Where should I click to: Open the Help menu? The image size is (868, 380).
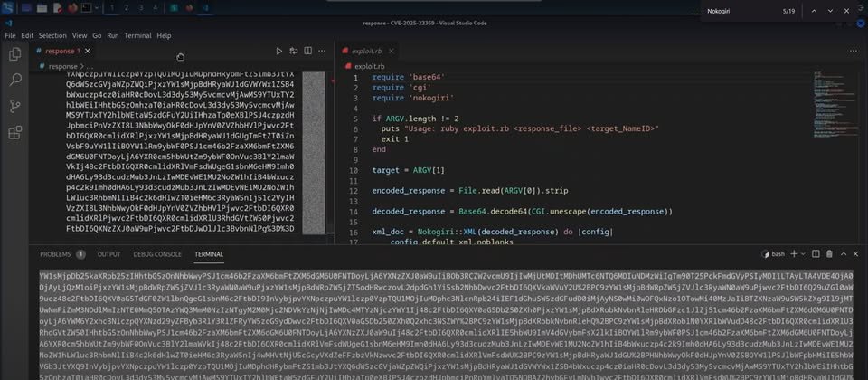tap(164, 35)
